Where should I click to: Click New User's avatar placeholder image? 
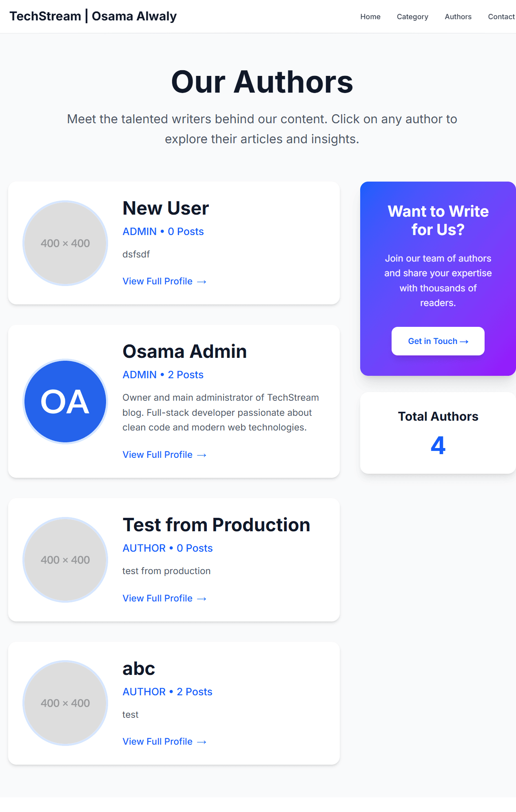click(65, 243)
